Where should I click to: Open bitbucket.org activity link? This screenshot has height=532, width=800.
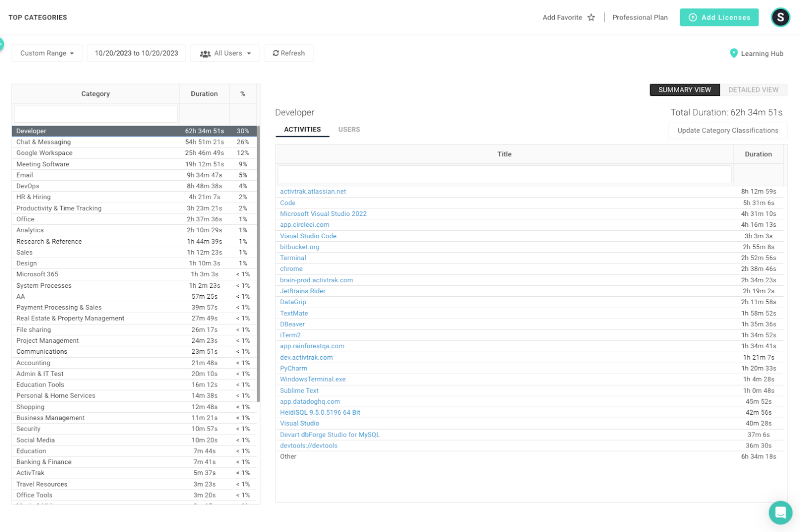click(299, 247)
